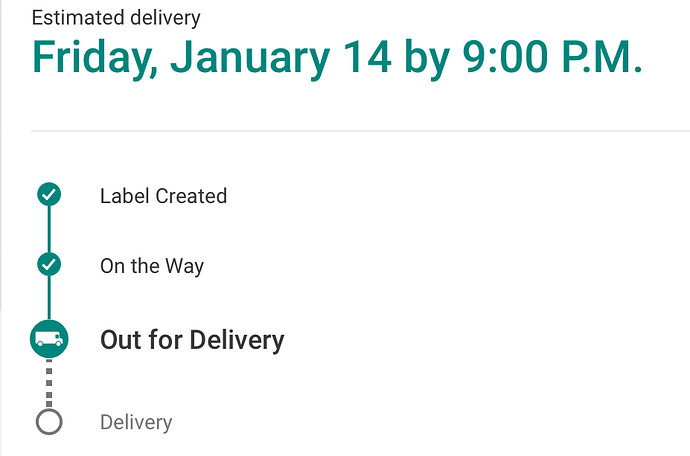This screenshot has width=690, height=456.
Task: Click the Label Created checkmark icon
Action: point(49,194)
